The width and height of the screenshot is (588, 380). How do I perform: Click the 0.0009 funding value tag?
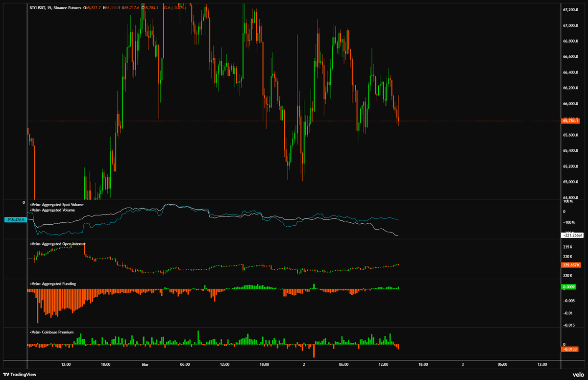(x=569, y=286)
